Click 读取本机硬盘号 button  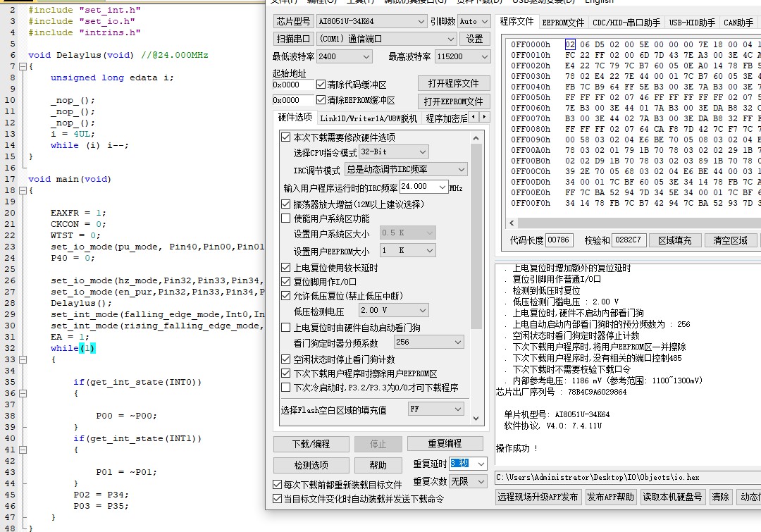672,497
